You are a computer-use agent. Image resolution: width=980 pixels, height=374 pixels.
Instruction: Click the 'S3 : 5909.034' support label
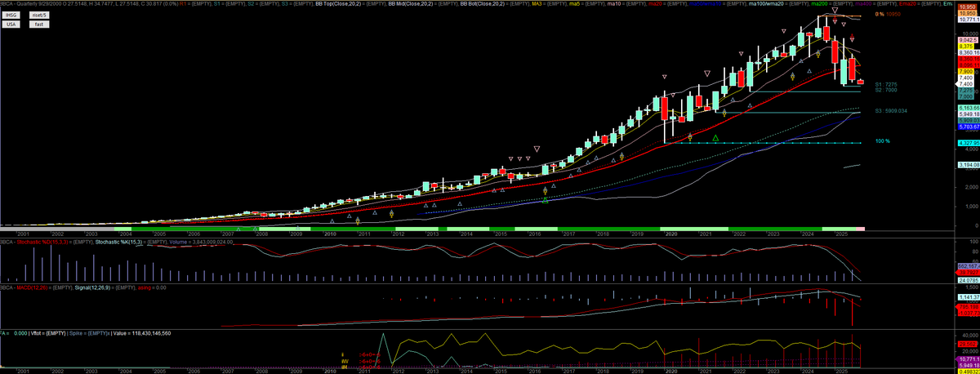[891, 110]
